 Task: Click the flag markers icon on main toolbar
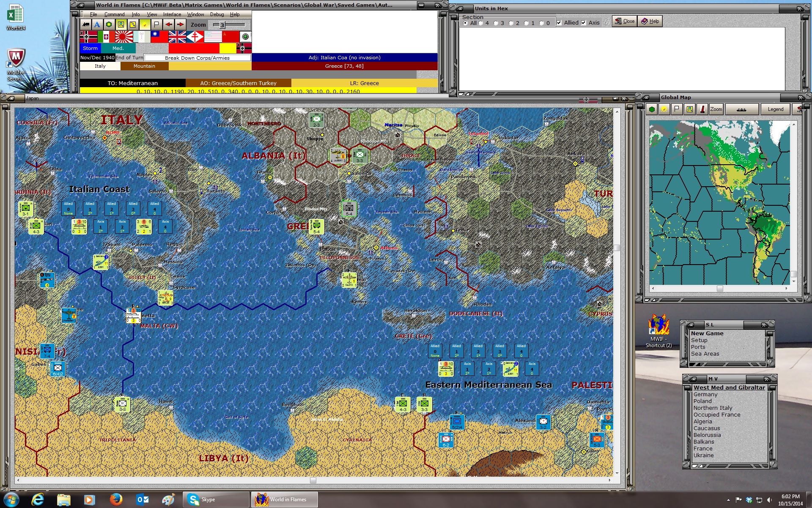(x=156, y=25)
